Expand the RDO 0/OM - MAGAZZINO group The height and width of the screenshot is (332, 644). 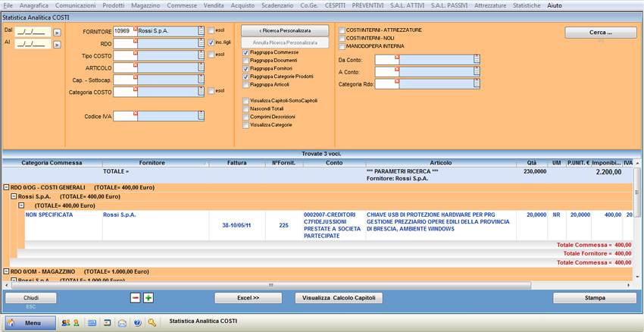pyautogui.click(x=7, y=271)
